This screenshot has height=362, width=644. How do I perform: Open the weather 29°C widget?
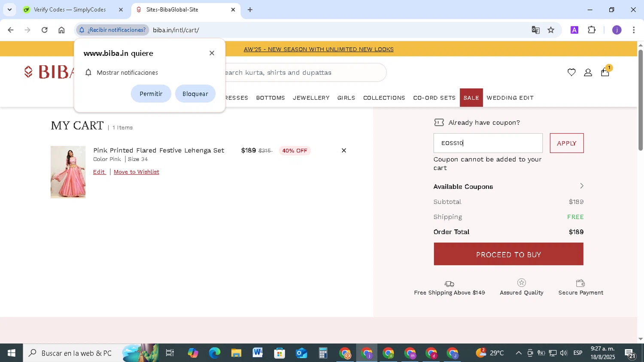(x=489, y=353)
